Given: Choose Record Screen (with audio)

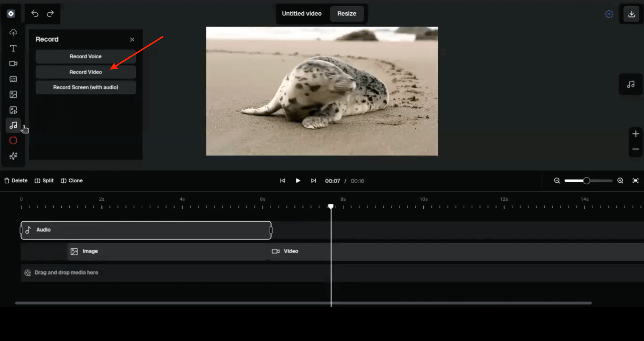Looking at the screenshot, I should click(86, 87).
